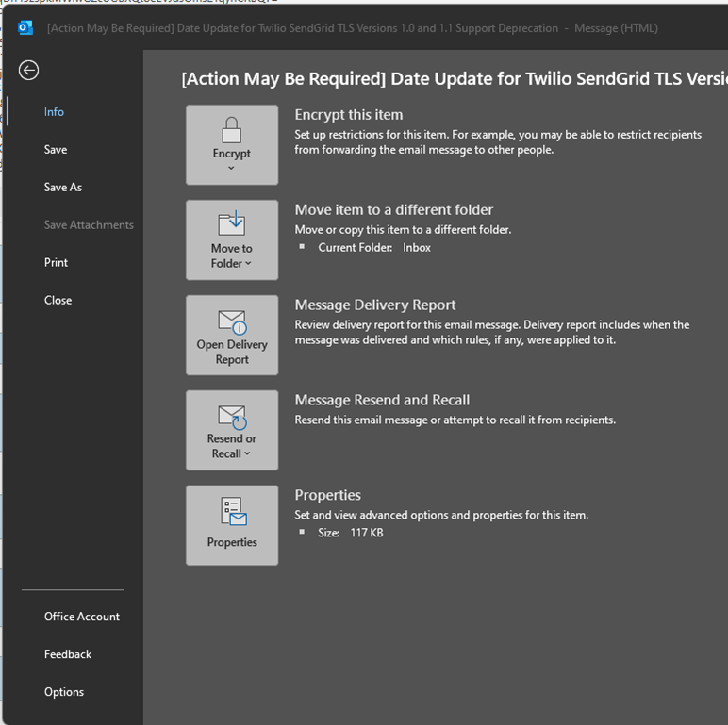Click 'Move item to a different folder' heading
The width and height of the screenshot is (728, 725).
(x=394, y=210)
